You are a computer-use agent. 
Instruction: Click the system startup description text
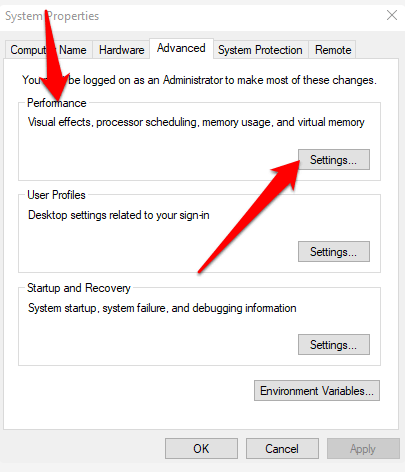tap(162, 308)
